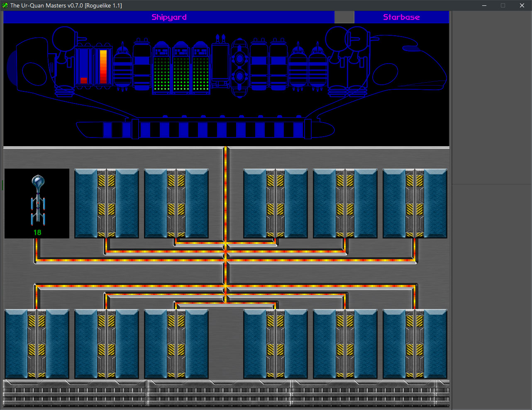Click the ribbed dynamo module next to the fuel tanks
This screenshot has height=410, width=532.
tap(122, 66)
